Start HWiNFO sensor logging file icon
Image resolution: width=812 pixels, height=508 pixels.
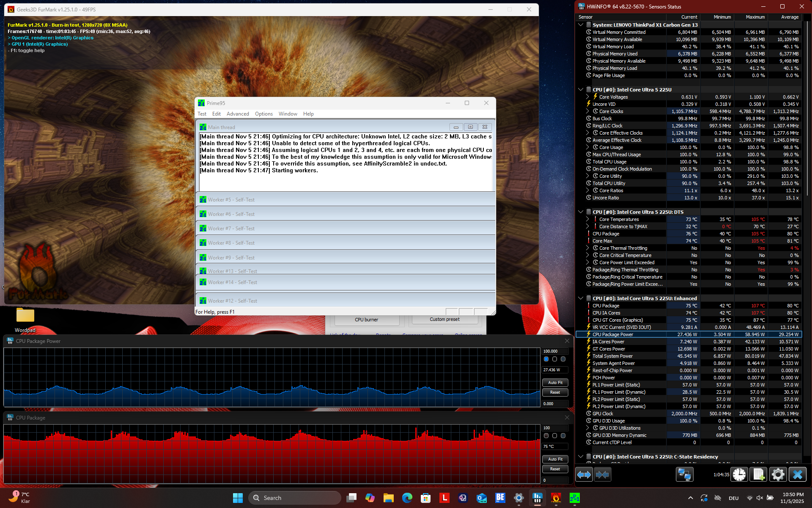(758, 475)
